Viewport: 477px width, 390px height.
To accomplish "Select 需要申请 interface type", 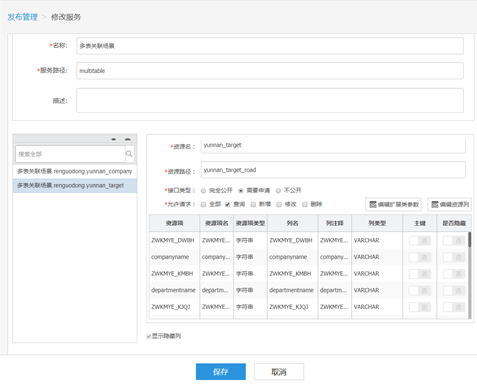I will 241,191.
